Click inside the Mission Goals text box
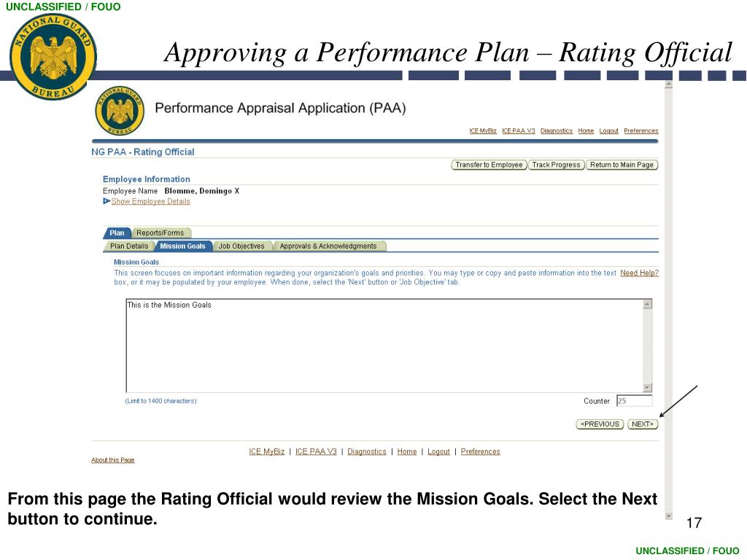 384,346
